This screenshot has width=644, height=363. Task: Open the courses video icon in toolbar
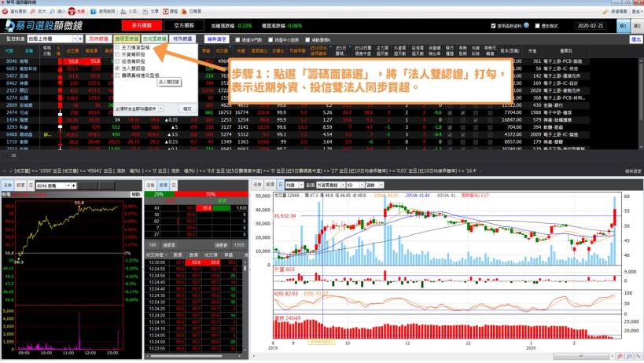(x=165, y=12)
